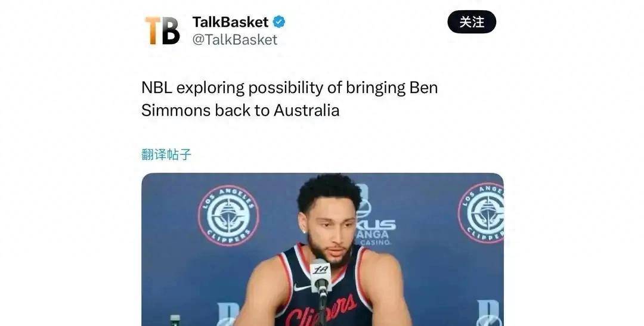Click the bottom-left backdrop sponsor logo
Screen dimensions: 644x326
228,315
